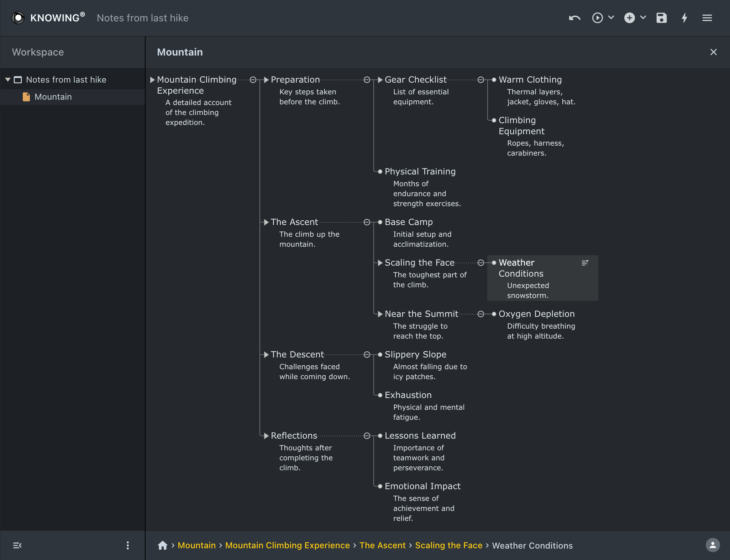Click the home breadcrumb icon
The image size is (730, 560).
click(163, 545)
